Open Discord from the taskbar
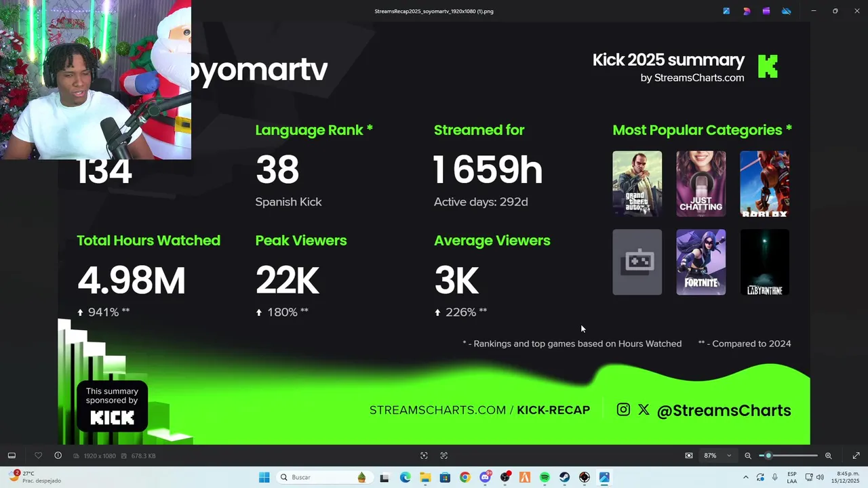Viewport: 868px width, 488px height. [x=485, y=477]
